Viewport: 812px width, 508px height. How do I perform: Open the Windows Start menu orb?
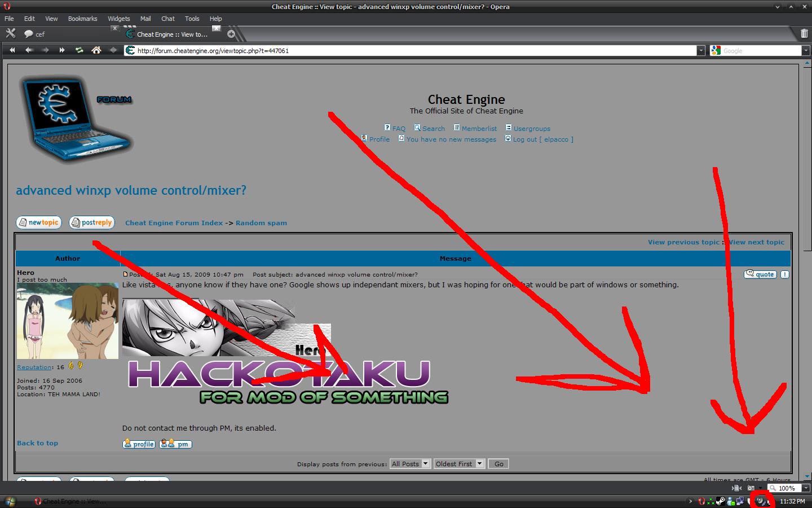coord(10,501)
